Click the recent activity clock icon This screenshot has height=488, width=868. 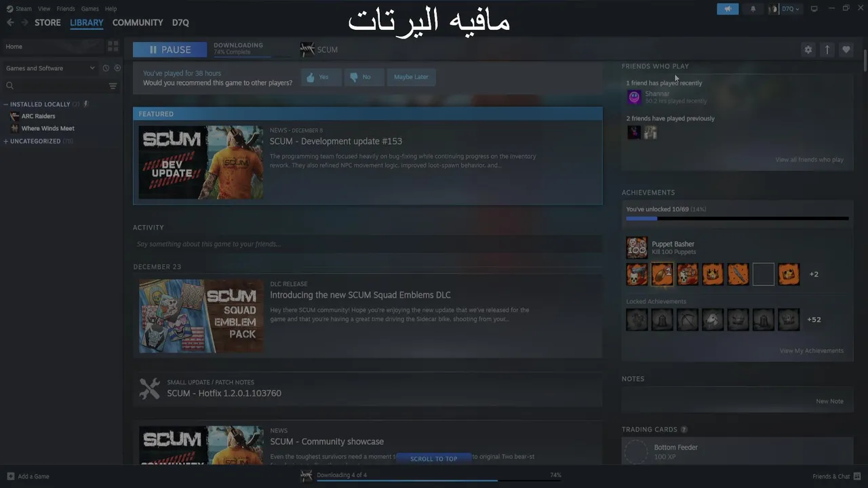click(106, 68)
